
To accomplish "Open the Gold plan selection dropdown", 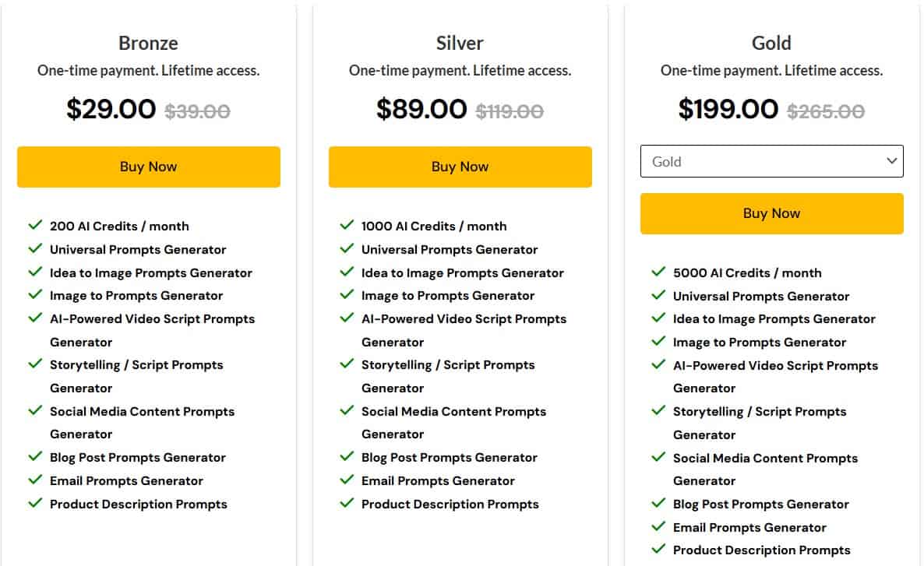I will click(771, 161).
